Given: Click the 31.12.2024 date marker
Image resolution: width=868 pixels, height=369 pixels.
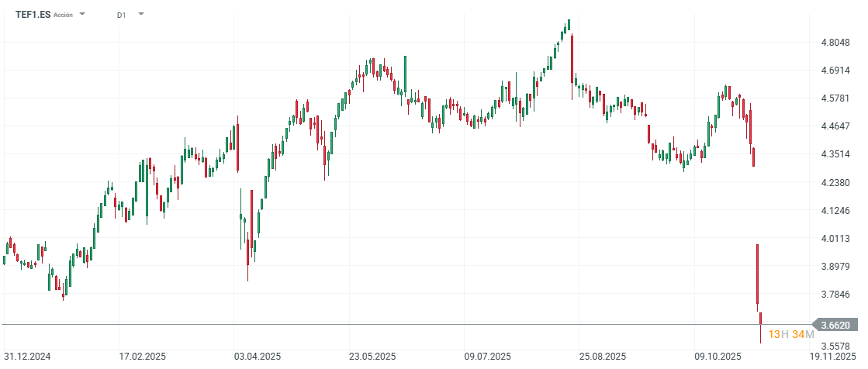Looking at the screenshot, I should [x=29, y=357].
